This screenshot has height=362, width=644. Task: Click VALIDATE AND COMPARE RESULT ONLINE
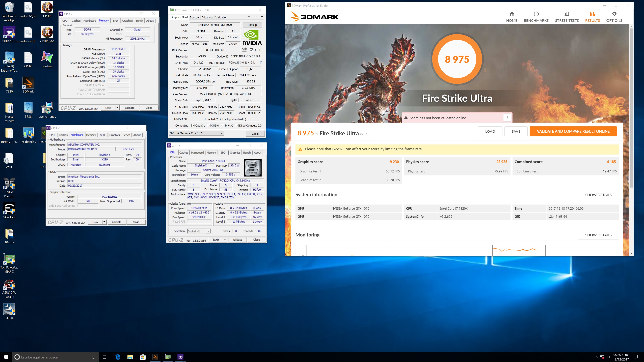coord(573,131)
